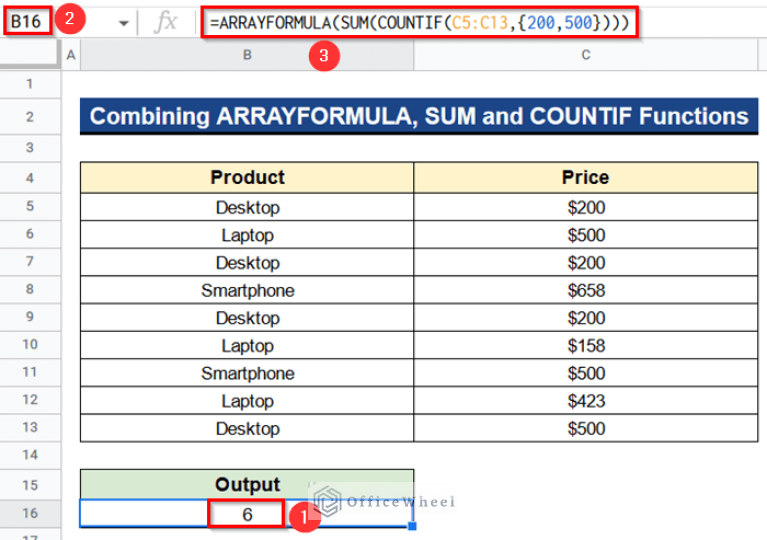The image size is (767, 540).
Task: Select Laptop cell in row 10
Action: (x=247, y=345)
